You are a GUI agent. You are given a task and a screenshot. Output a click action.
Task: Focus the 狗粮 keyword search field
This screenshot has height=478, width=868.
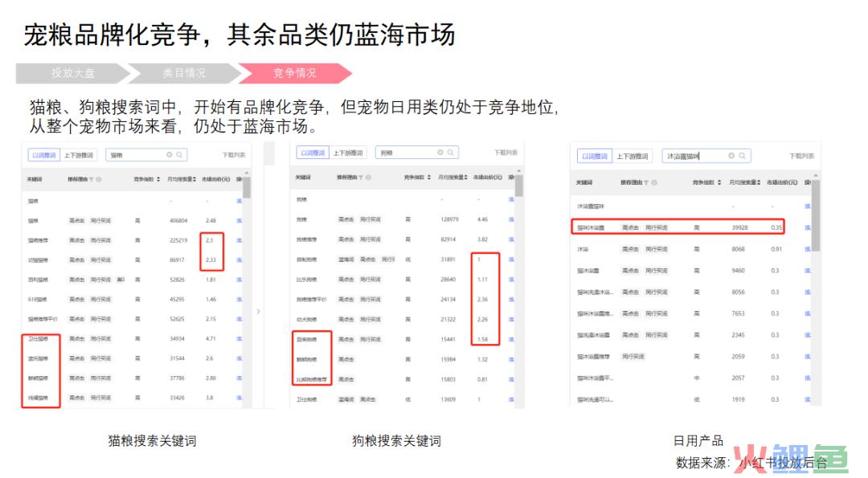coord(417,152)
